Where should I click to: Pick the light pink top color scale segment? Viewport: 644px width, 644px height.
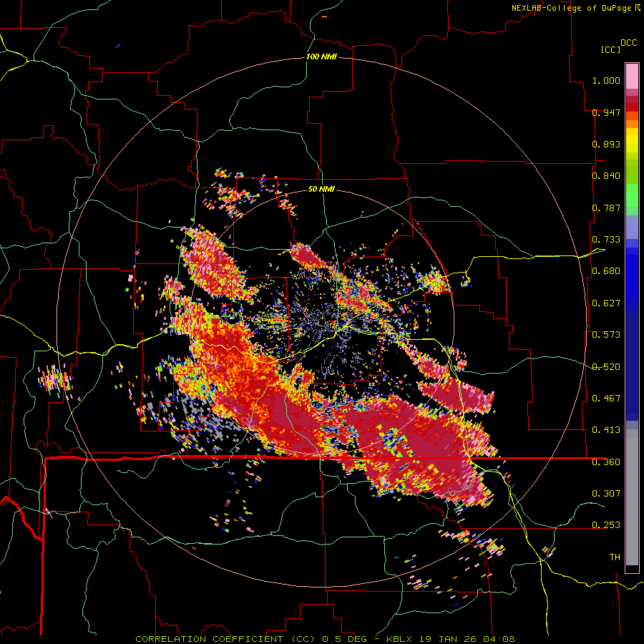tap(632, 76)
